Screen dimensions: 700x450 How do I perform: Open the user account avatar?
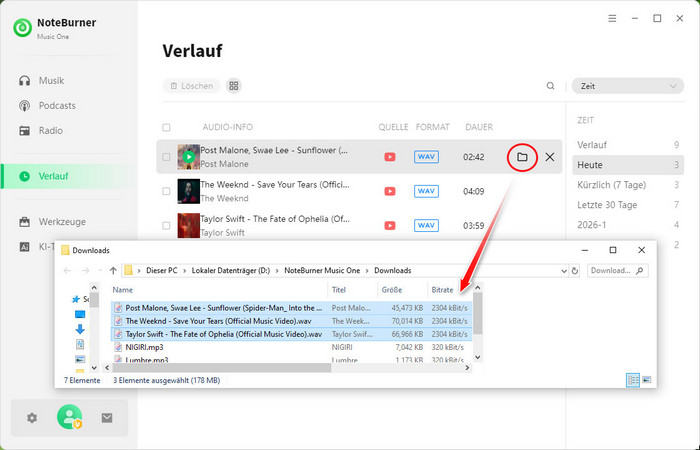69,417
